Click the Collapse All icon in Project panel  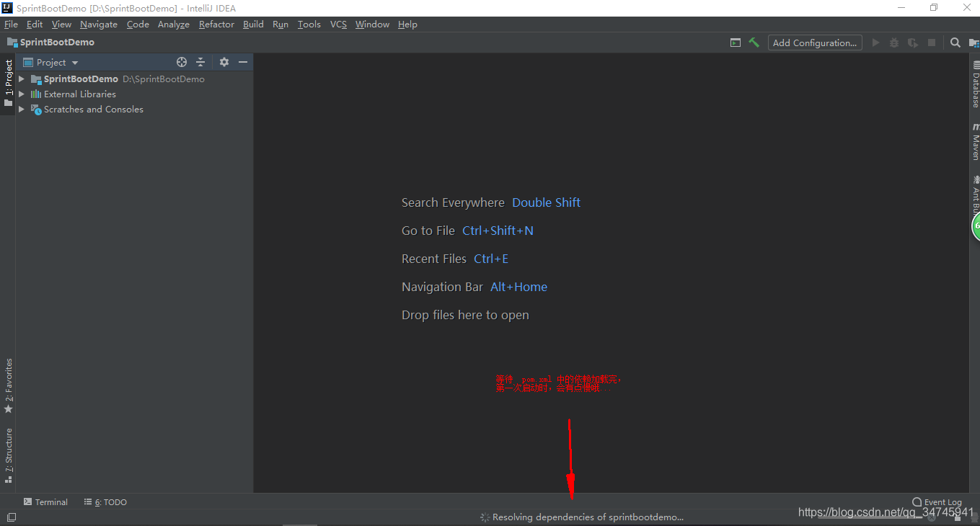point(200,63)
